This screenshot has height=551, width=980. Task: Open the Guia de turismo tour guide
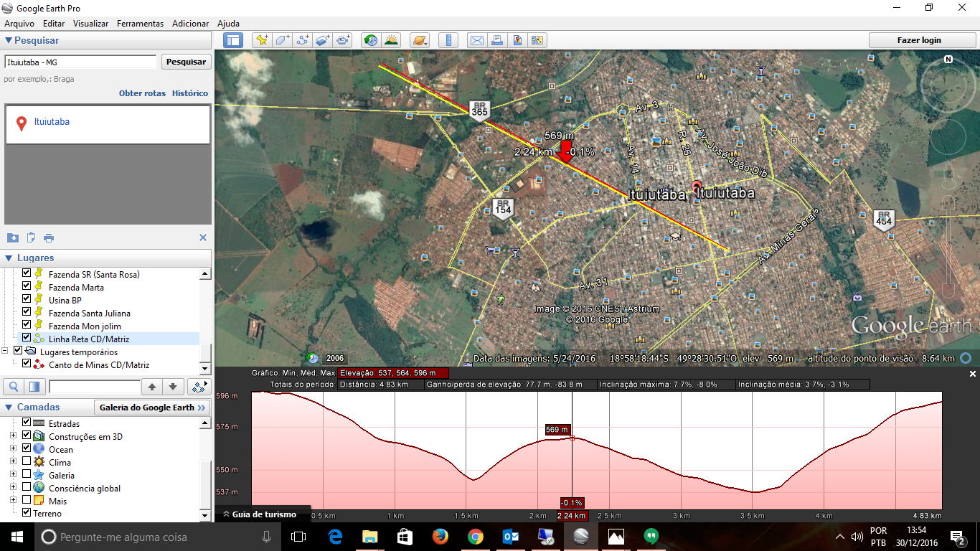click(x=263, y=514)
